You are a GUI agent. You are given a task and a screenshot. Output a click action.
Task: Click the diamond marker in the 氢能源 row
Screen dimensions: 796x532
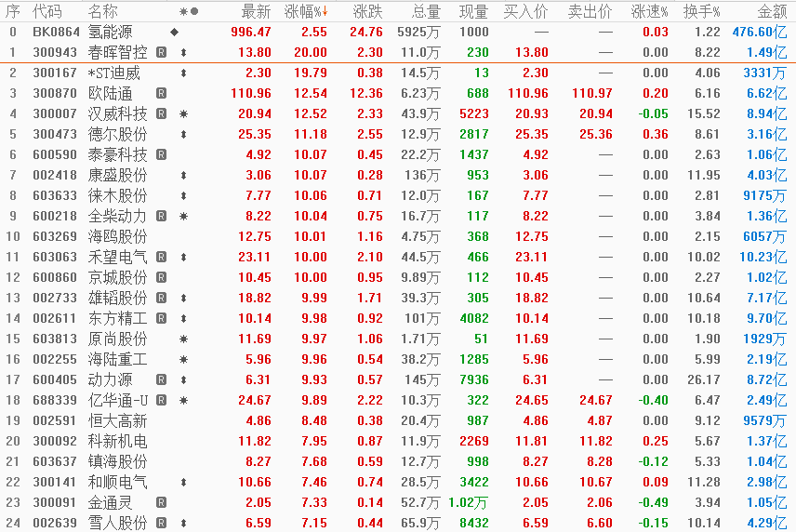click(x=175, y=32)
